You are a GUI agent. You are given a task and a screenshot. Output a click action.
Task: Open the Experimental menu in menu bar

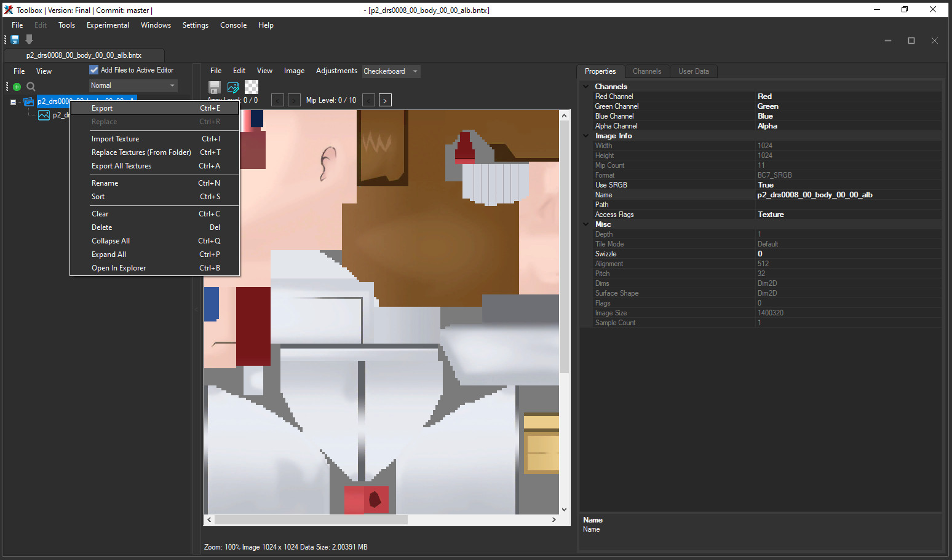coord(108,25)
